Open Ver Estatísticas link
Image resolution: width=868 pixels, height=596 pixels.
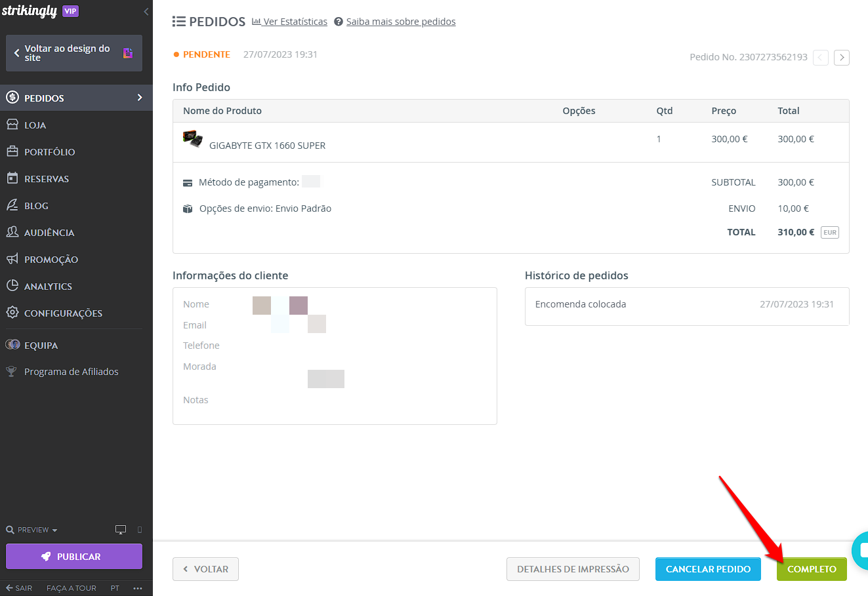point(289,22)
